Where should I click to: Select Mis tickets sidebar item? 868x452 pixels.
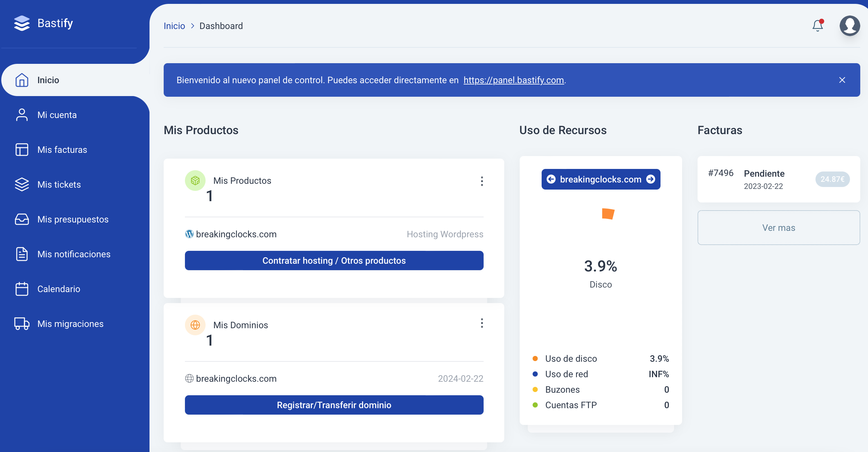(59, 184)
